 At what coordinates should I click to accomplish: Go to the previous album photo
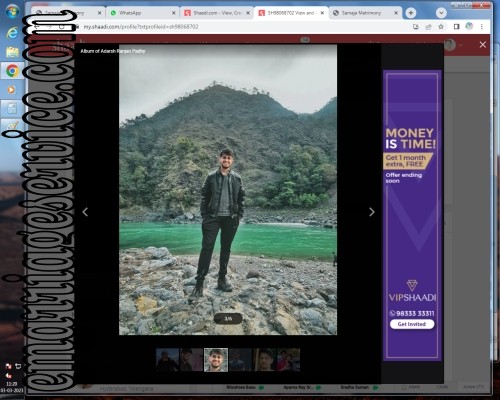pyautogui.click(x=85, y=212)
